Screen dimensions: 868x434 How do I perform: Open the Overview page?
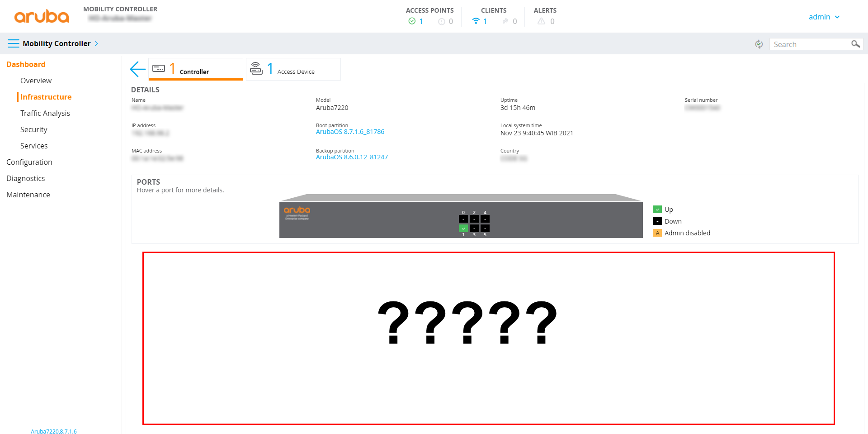pos(36,81)
